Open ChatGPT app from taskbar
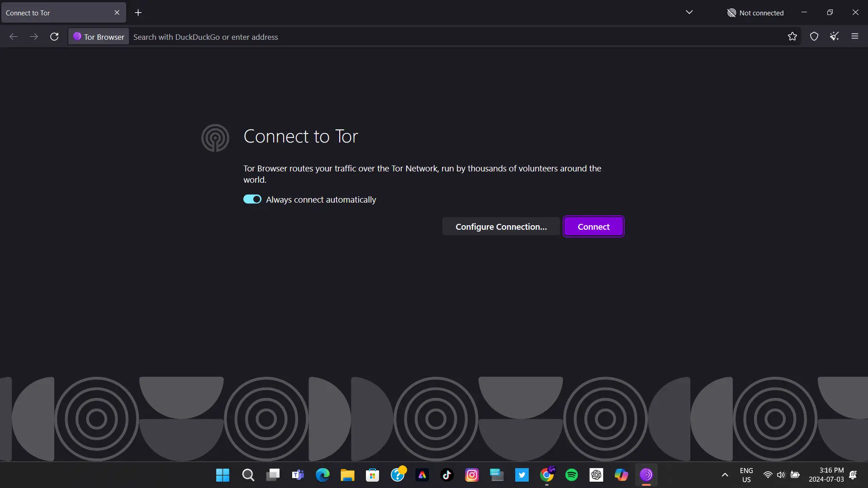The height and width of the screenshot is (488, 868). [x=596, y=475]
